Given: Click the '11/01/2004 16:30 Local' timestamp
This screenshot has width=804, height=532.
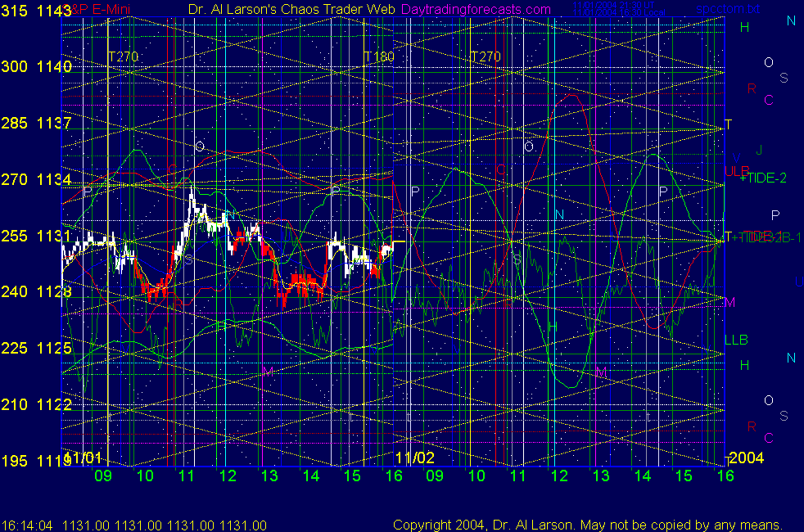Looking at the screenshot, I should (619, 12).
